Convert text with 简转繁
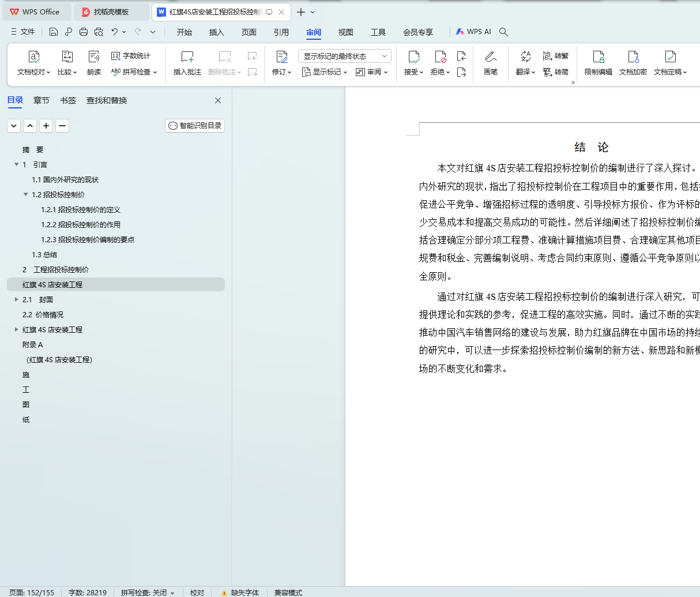The image size is (700, 597). (556, 56)
